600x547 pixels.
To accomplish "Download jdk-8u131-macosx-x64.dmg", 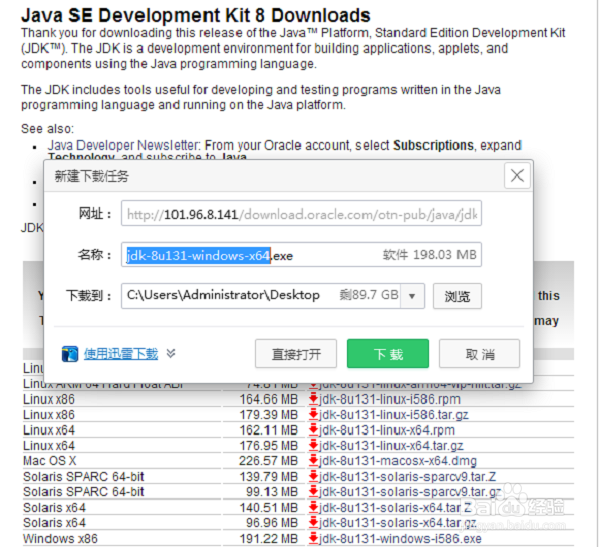I will [398, 461].
